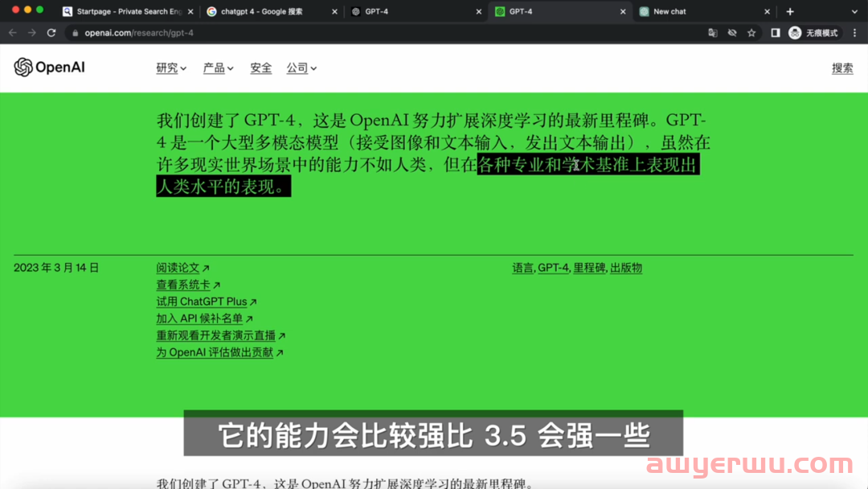868x489 pixels.
Task: Open the 为 OpenAI 评估做出贡献 link
Action: 219,352
